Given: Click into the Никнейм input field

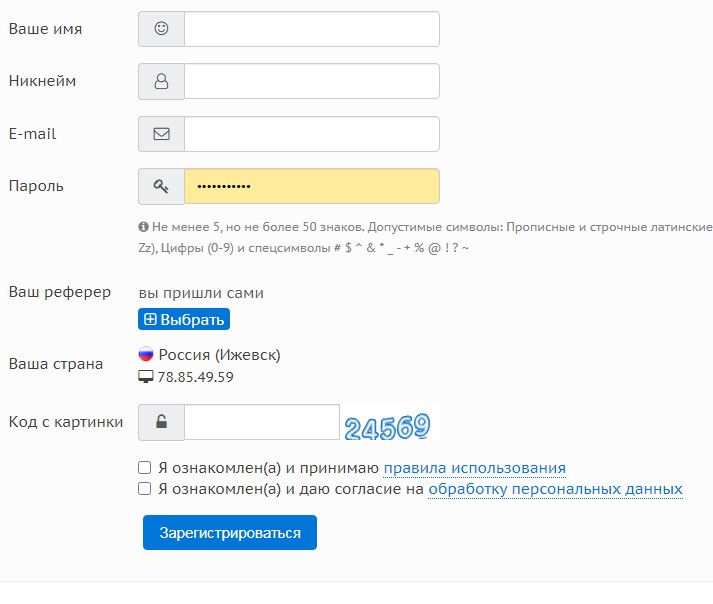Looking at the screenshot, I should (x=311, y=82).
